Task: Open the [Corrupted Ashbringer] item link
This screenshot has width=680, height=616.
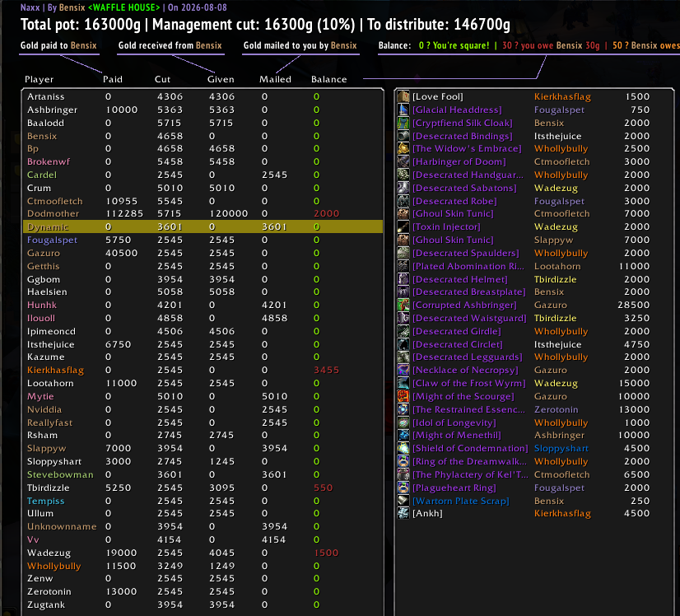Action: [x=464, y=305]
